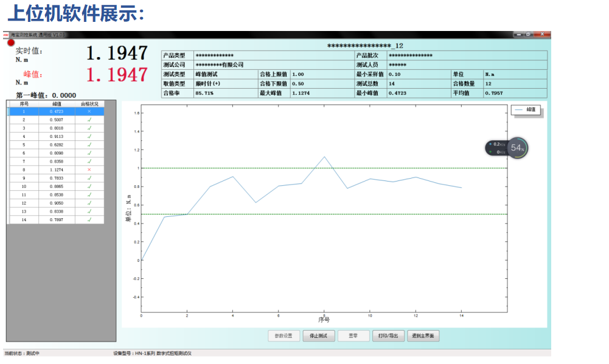Click the 合格下限值 field showing 0.50
Image resolution: width=609 pixels, height=364 pixels.
tap(322, 84)
